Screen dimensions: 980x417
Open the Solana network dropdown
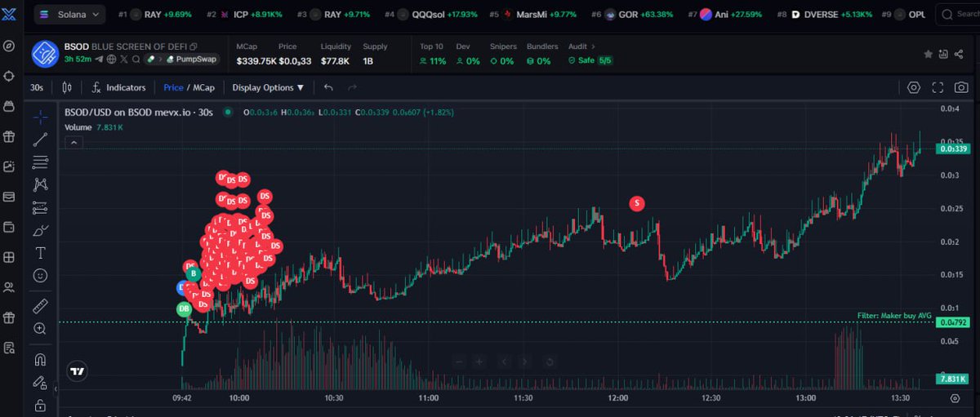coord(69,14)
